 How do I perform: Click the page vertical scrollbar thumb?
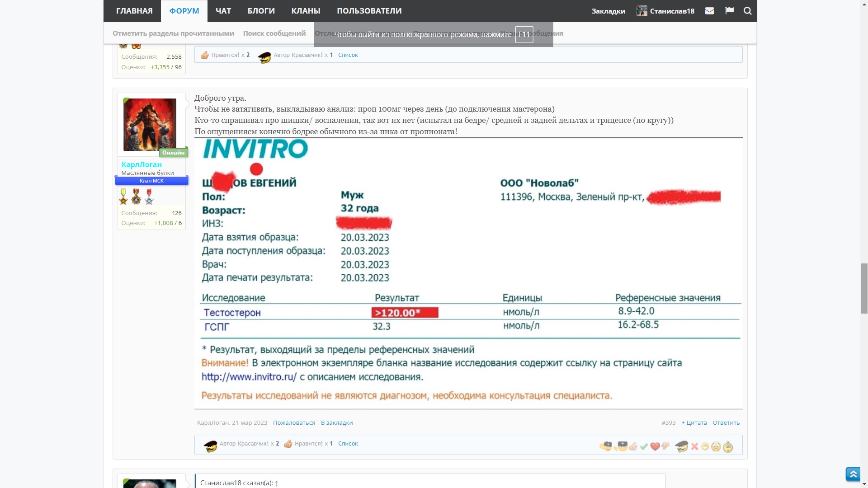[864, 288]
